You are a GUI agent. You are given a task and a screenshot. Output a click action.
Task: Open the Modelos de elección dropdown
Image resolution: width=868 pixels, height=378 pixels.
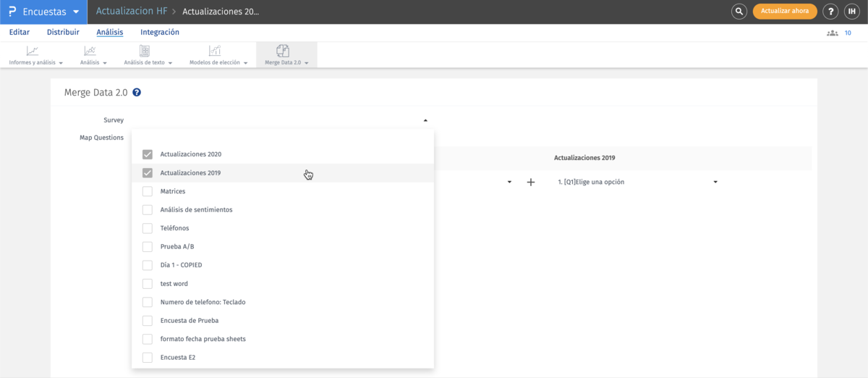coord(218,63)
